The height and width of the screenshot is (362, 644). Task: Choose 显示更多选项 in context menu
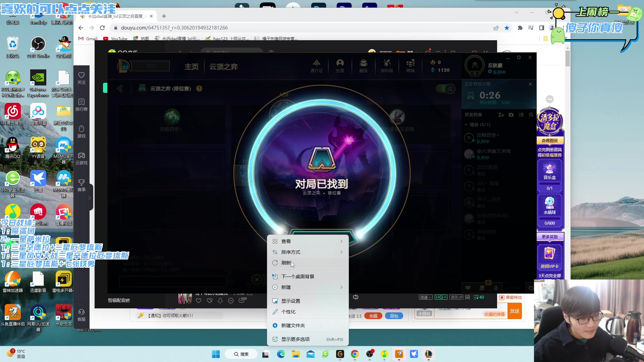[x=308, y=339]
